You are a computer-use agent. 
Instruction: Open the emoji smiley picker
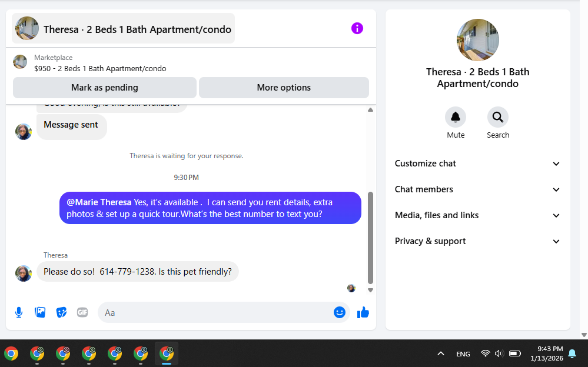pos(340,312)
